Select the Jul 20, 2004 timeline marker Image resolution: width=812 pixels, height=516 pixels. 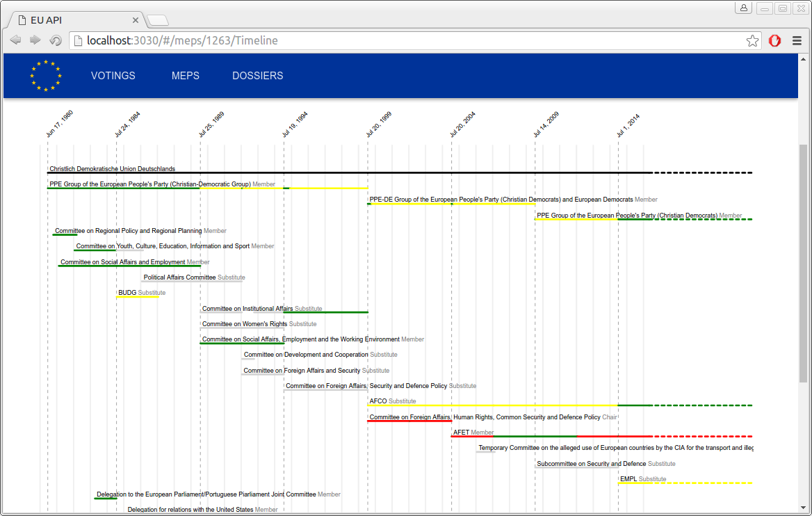[x=462, y=124]
